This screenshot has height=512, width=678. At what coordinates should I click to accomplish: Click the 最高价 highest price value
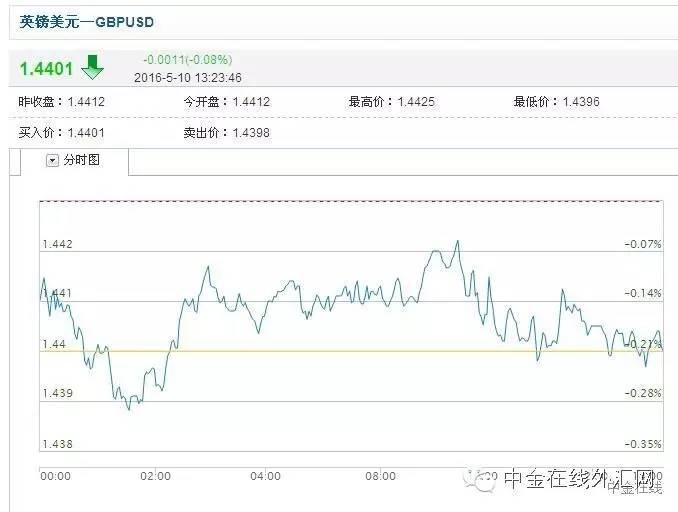click(415, 102)
